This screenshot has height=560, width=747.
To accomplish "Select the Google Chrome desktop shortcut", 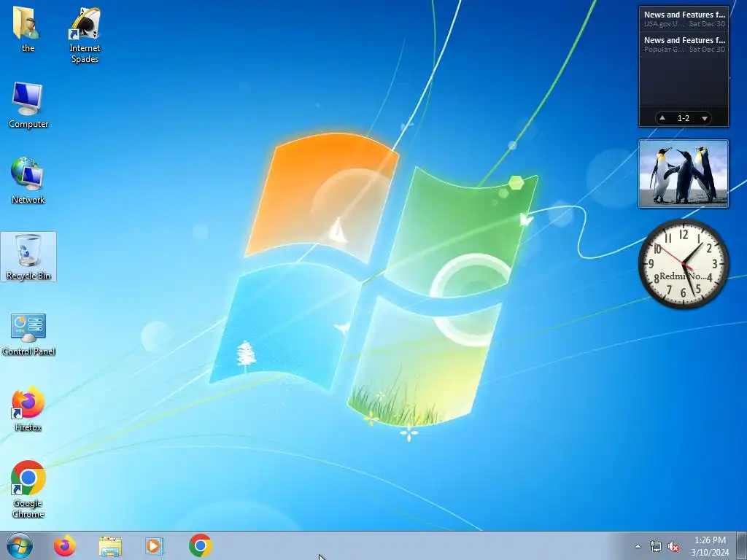I will tap(28, 489).
